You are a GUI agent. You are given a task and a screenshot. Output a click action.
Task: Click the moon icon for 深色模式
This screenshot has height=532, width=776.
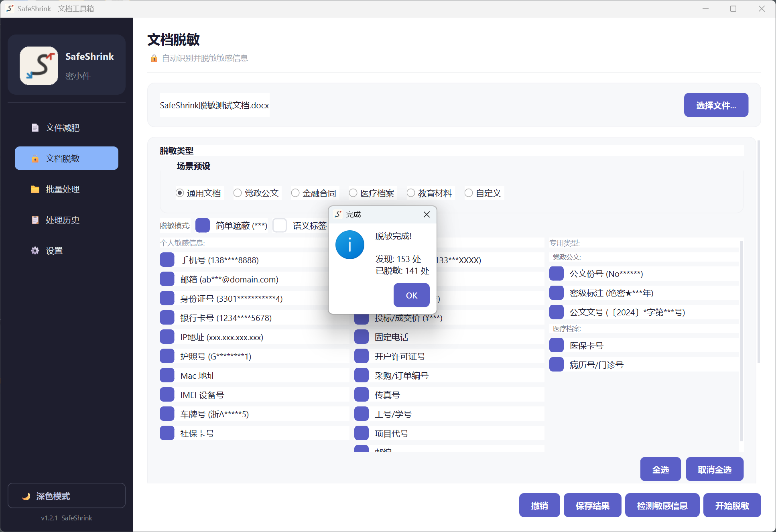26,496
